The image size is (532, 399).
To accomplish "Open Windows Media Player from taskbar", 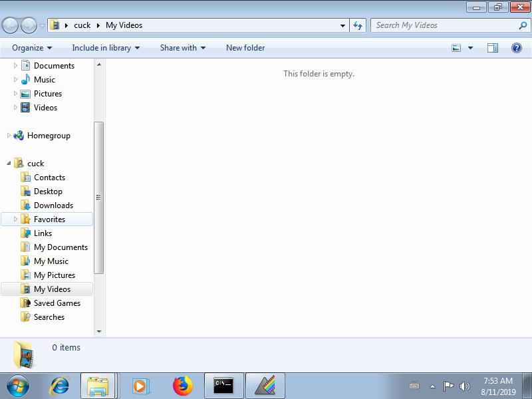I will (x=140, y=385).
